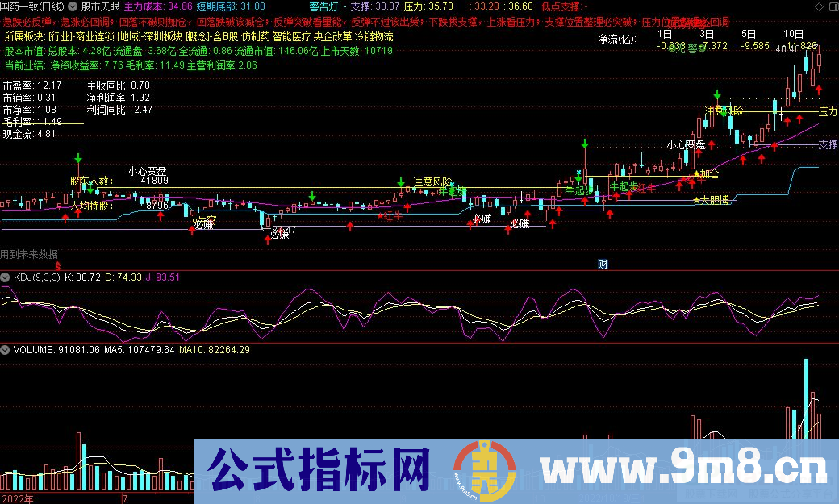Click the 5日 net flow value -9.585

(755, 46)
